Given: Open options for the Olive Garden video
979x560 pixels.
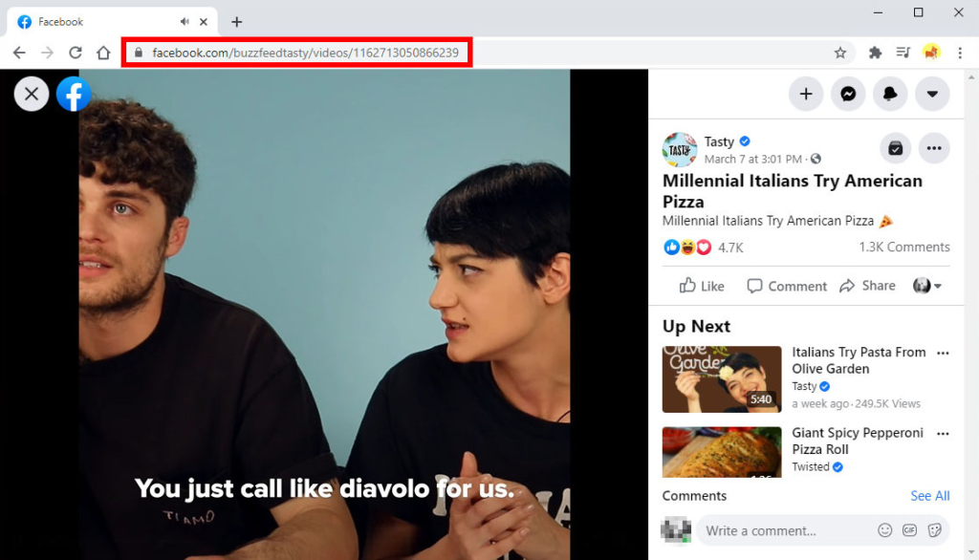Looking at the screenshot, I should [944, 352].
